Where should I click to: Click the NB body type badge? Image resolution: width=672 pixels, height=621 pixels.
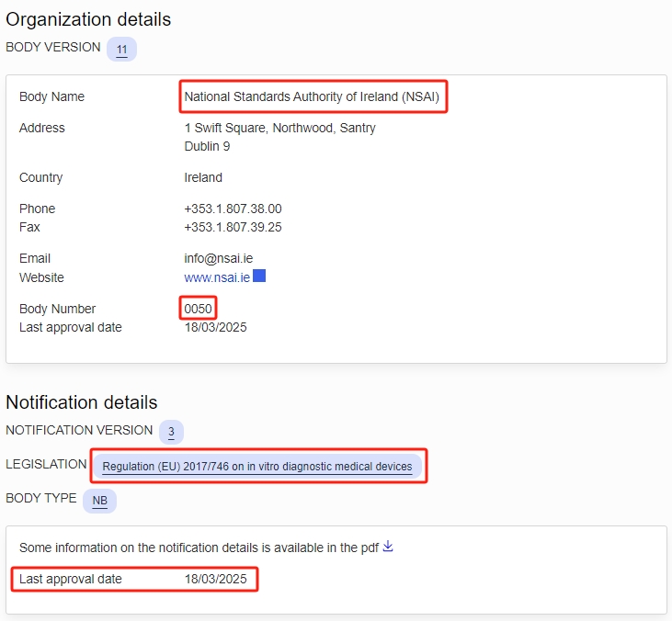(x=100, y=501)
